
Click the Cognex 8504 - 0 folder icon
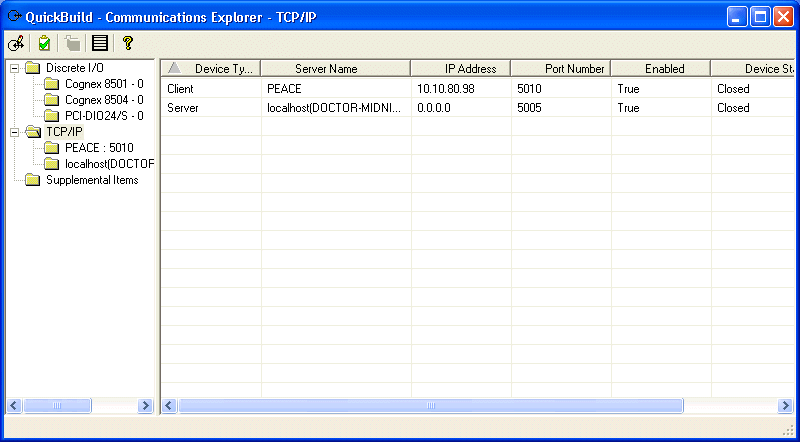(x=52, y=100)
